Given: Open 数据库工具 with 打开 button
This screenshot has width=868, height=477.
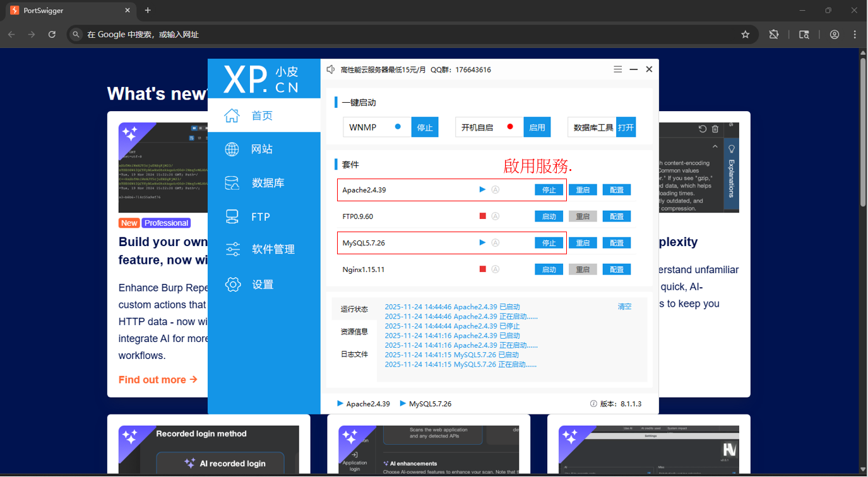Looking at the screenshot, I should click(x=626, y=127).
